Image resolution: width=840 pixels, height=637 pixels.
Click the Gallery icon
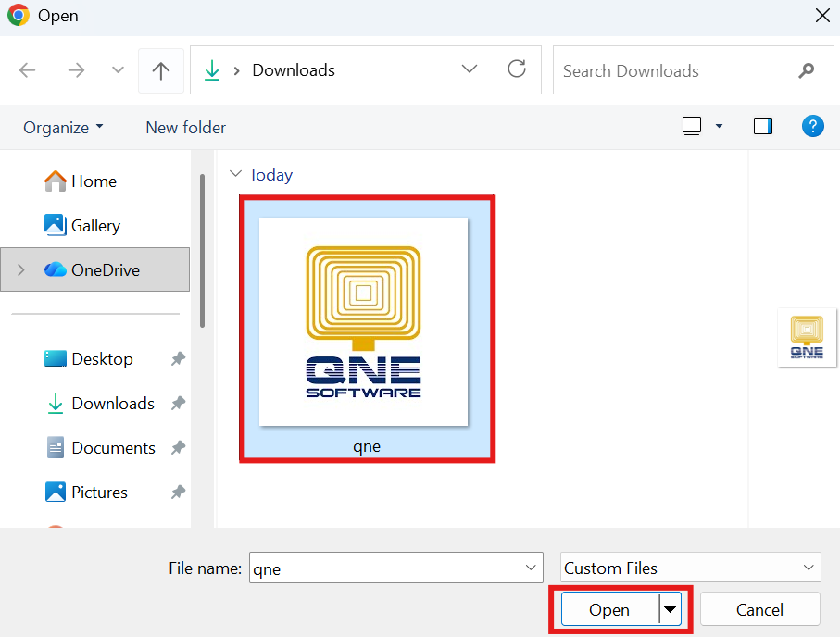click(56, 225)
